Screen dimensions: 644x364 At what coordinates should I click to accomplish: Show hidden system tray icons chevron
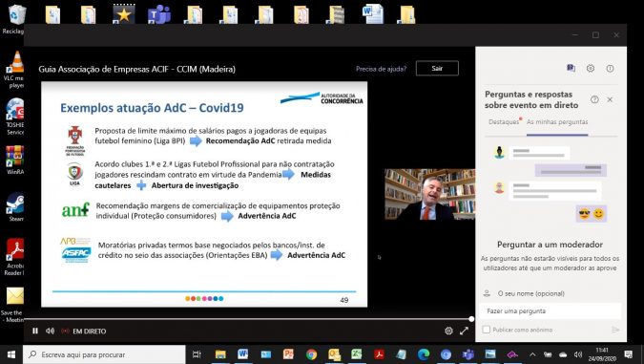click(x=532, y=354)
